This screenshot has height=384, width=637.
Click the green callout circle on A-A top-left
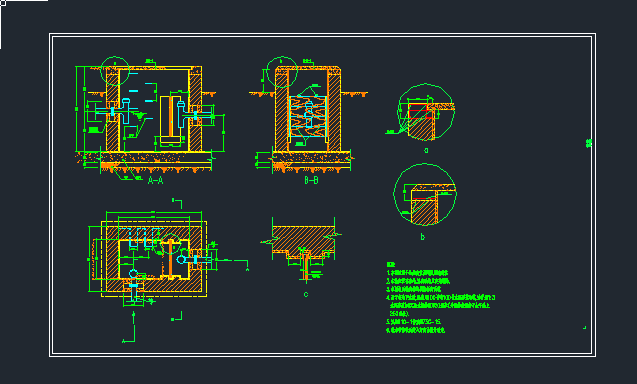click(x=115, y=71)
